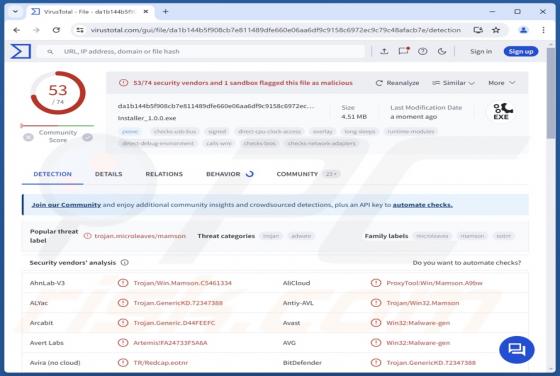
Task: Click the alert icon in malicious banner
Action: tap(123, 83)
